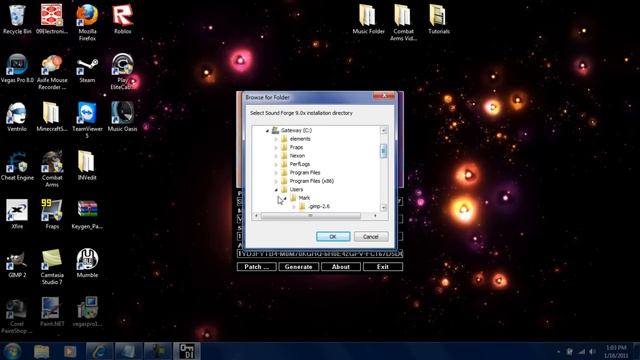Switch to the keygen taskbar button

tap(187, 351)
